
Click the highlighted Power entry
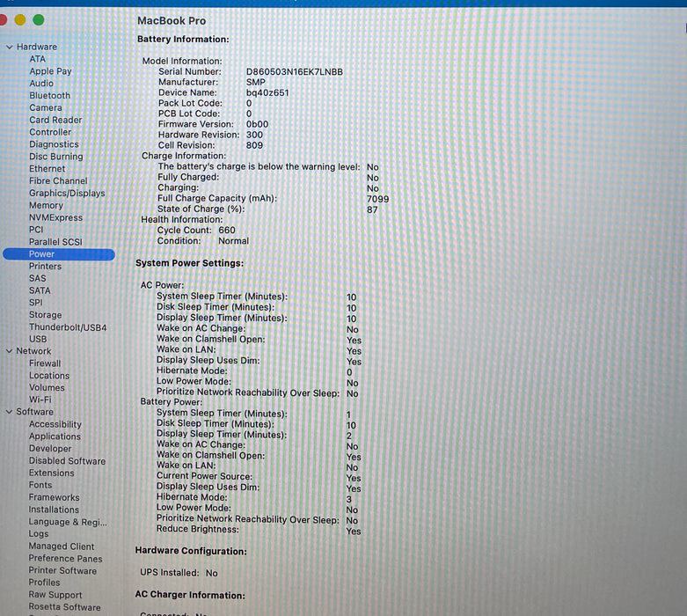[59, 254]
